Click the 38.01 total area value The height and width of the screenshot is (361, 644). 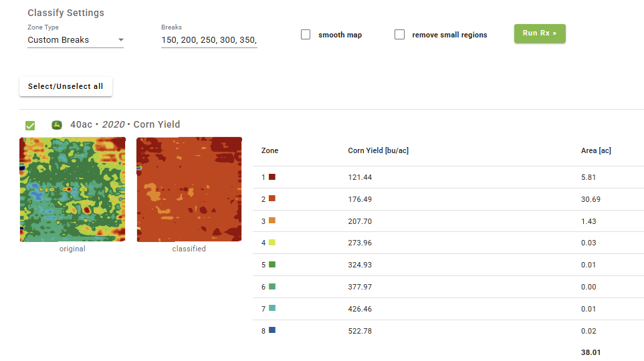point(591,352)
